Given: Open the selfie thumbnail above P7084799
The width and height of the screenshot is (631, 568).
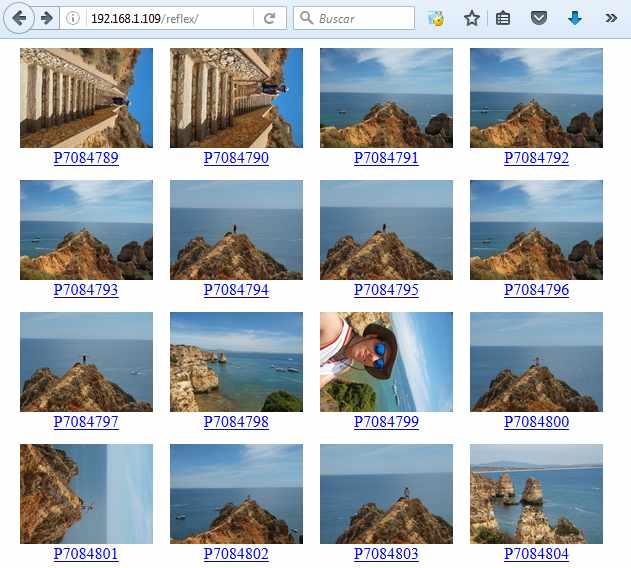Looking at the screenshot, I should point(386,362).
